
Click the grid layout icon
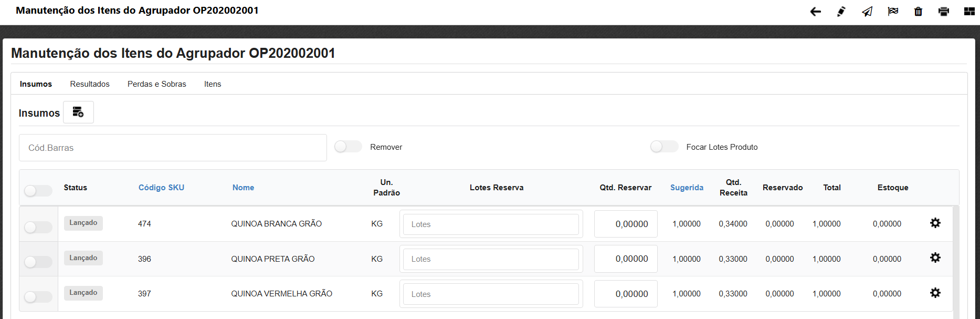[x=969, y=12]
